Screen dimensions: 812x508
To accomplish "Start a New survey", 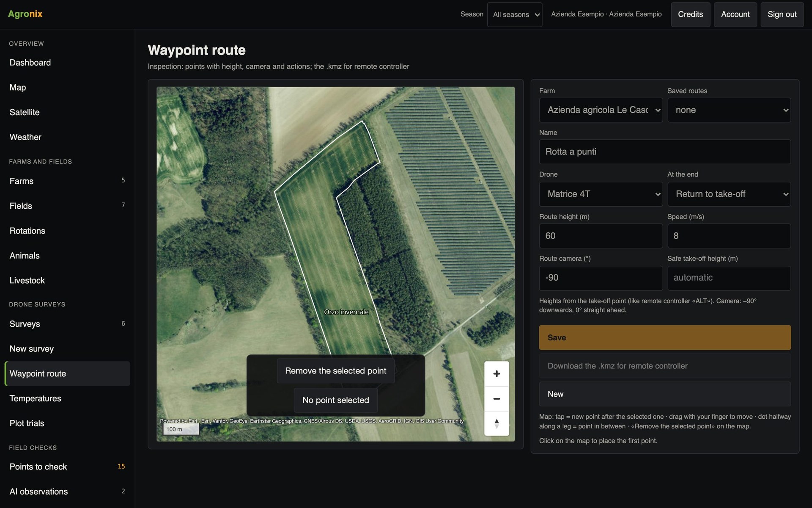I will point(67,349).
